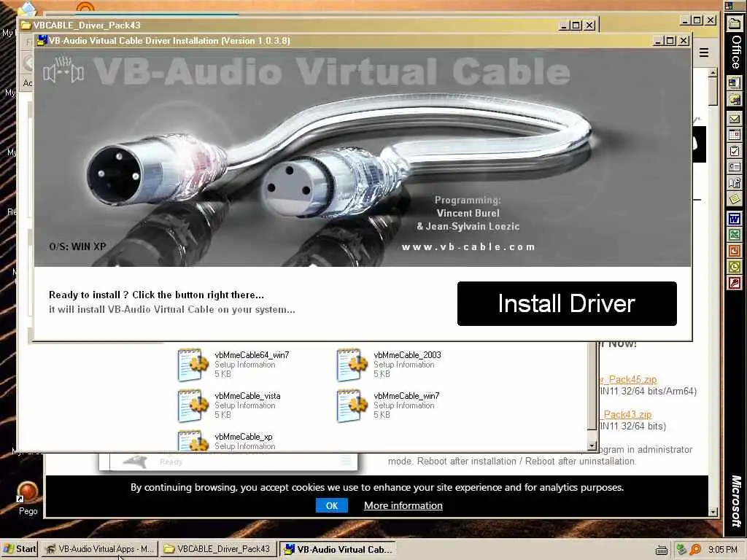Launch Microsoft Excel from Office bar
The image size is (747, 560).
(x=735, y=235)
